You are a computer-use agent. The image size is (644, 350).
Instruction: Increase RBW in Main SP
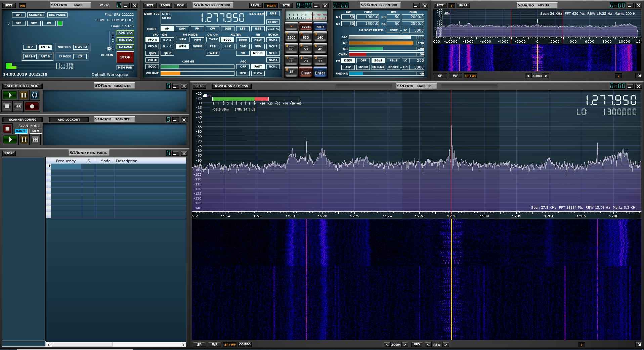(445, 344)
